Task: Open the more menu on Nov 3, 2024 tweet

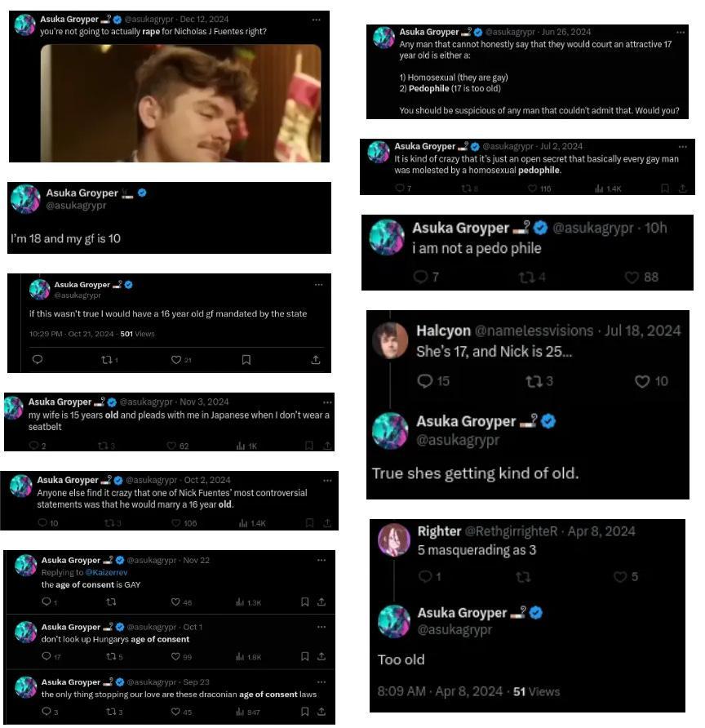Action: [x=327, y=402]
